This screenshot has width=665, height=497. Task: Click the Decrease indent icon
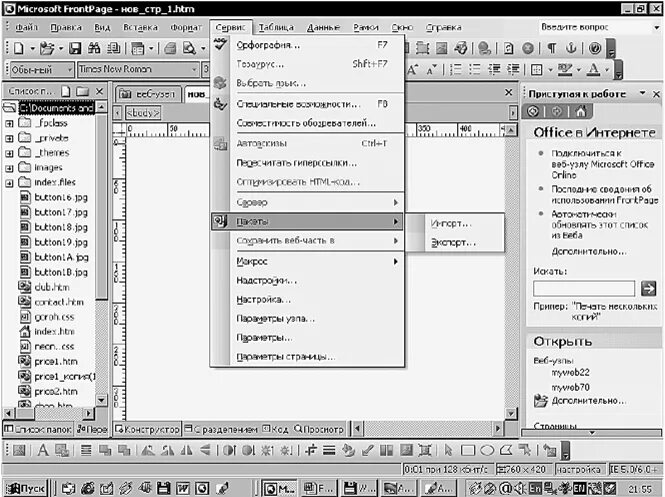(494, 69)
